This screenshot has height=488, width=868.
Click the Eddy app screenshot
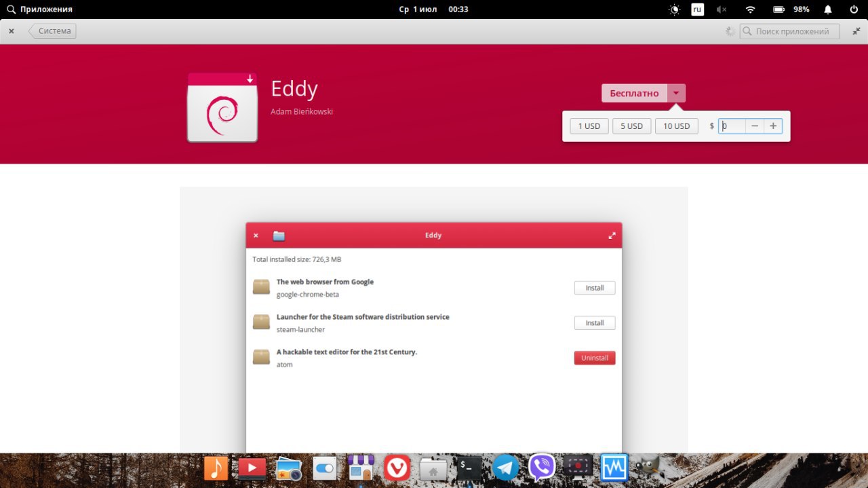(434, 320)
